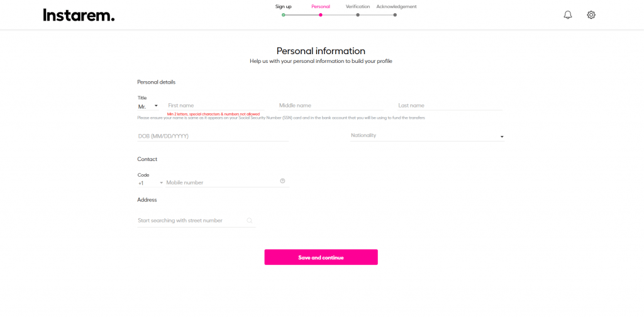Click the Mobile number input

coord(221,182)
